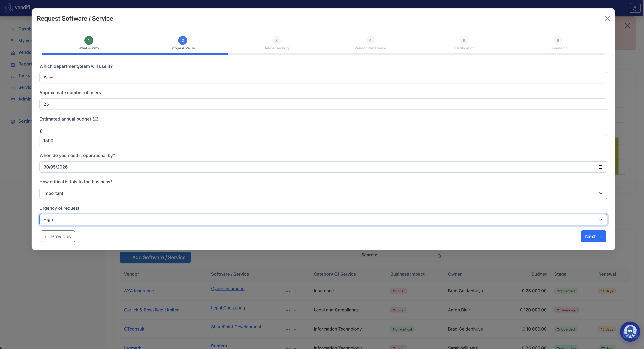Close the Request Software / Service dialog

607,18
